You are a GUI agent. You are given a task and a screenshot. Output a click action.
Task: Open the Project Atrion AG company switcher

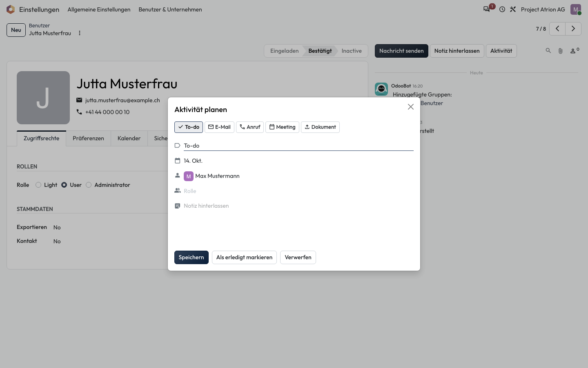(543, 9)
